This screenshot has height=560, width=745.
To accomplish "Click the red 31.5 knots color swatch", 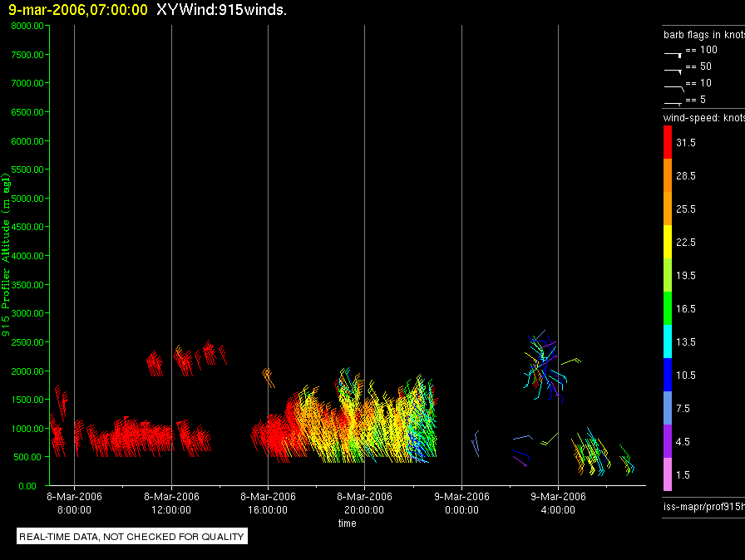I will click(668, 142).
